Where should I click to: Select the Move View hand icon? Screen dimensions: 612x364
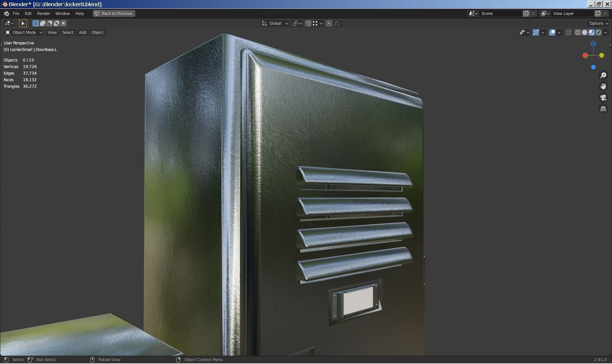pos(603,86)
